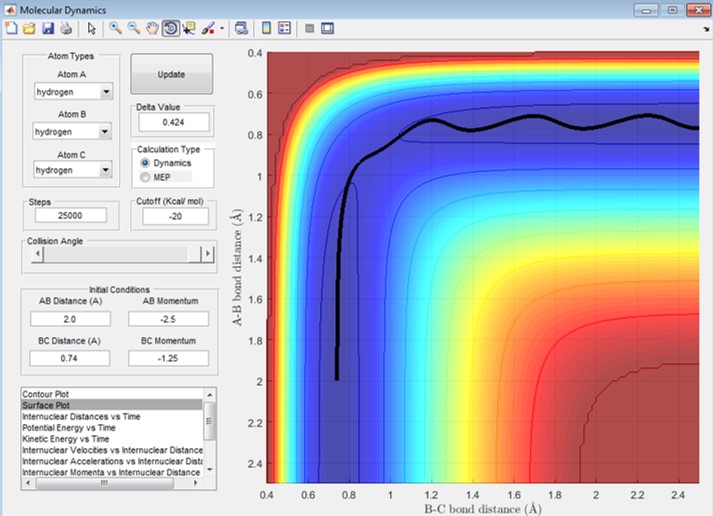Open the Brush tool color dropdown arrow
Image resolution: width=713 pixels, height=516 pixels.
pyautogui.click(x=221, y=28)
